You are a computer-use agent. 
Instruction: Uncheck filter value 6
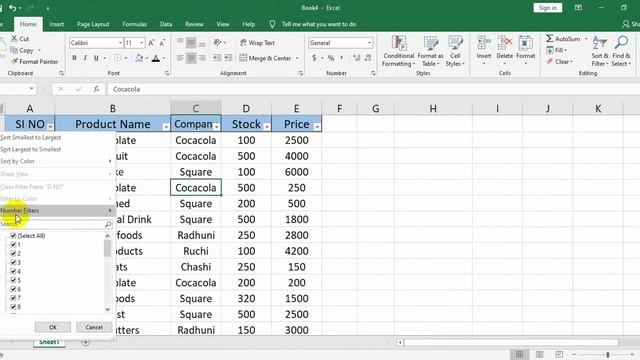click(x=13, y=289)
